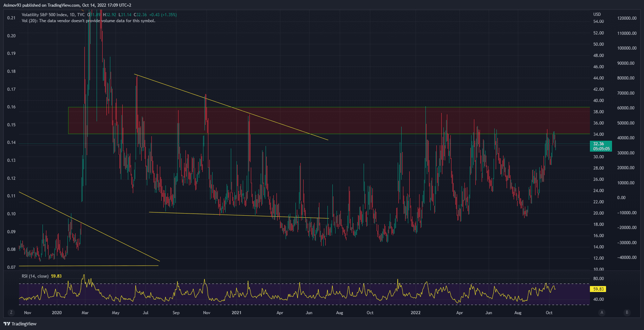Click the 2020 label on the time axis
Viewport: 644px width, 330px height.
coord(57,313)
